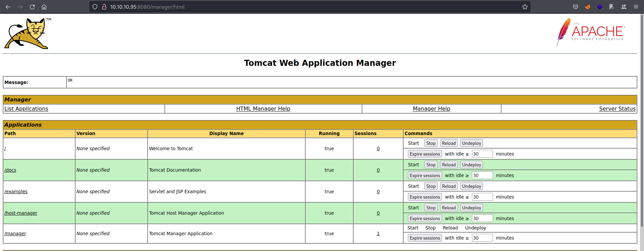Go to the browser home page icon
This screenshot has width=644, height=251.
pyautogui.click(x=44, y=7)
